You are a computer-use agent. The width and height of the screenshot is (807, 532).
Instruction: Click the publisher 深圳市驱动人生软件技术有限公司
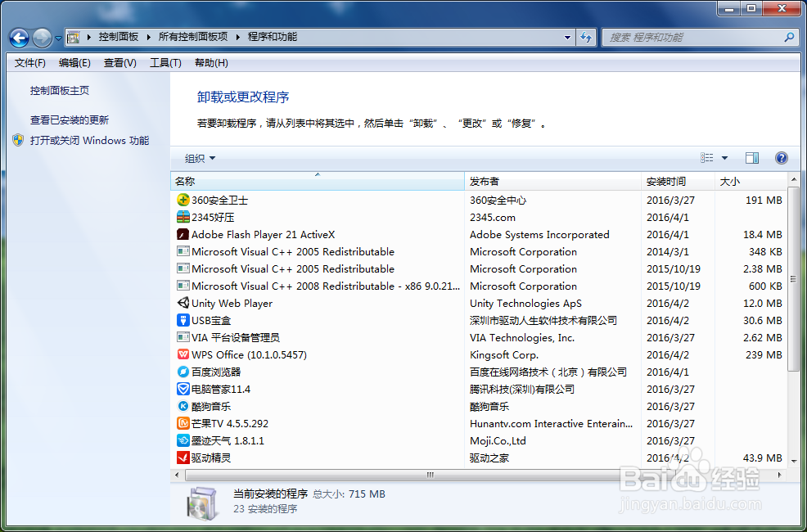tap(543, 320)
